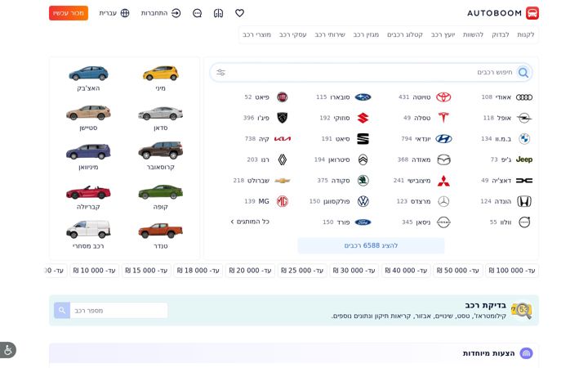This screenshot has height=368, width=588.
Task: Open the לבדוק navigation tab
Action: click(501, 34)
